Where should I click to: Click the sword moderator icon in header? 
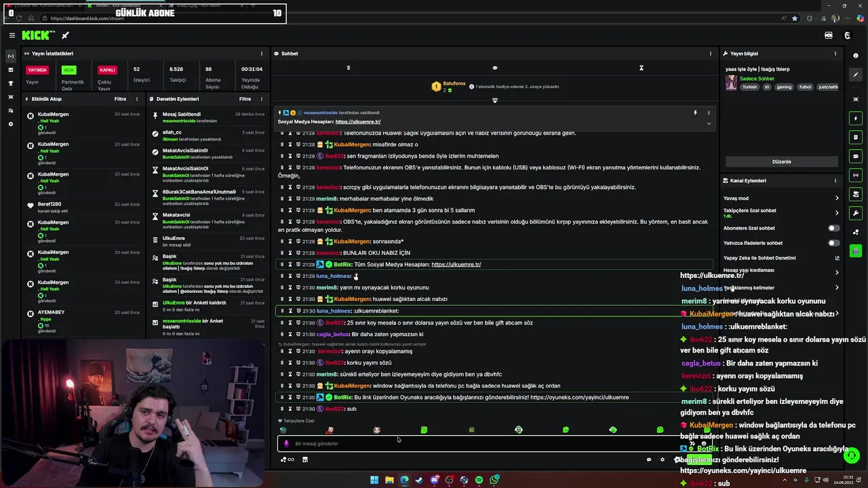click(65, 35)
